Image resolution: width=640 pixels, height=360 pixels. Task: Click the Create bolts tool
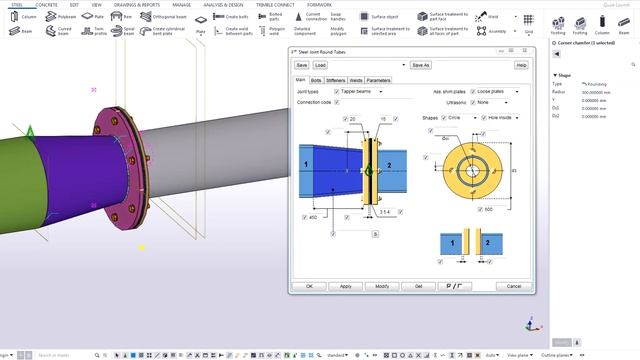point(231,17)
